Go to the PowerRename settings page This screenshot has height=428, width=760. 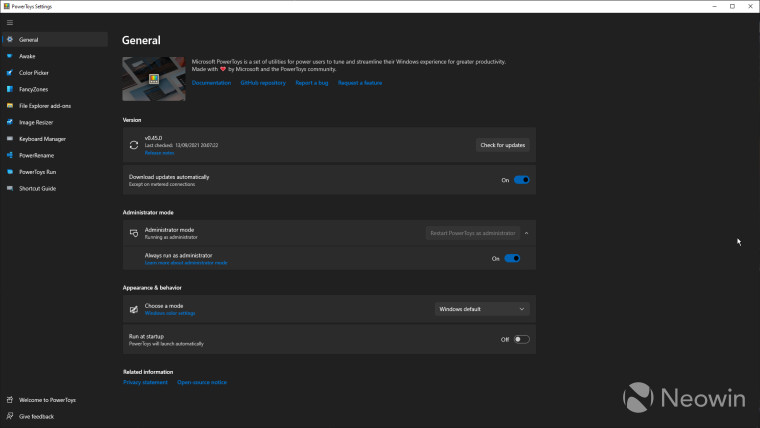(39, 155)
